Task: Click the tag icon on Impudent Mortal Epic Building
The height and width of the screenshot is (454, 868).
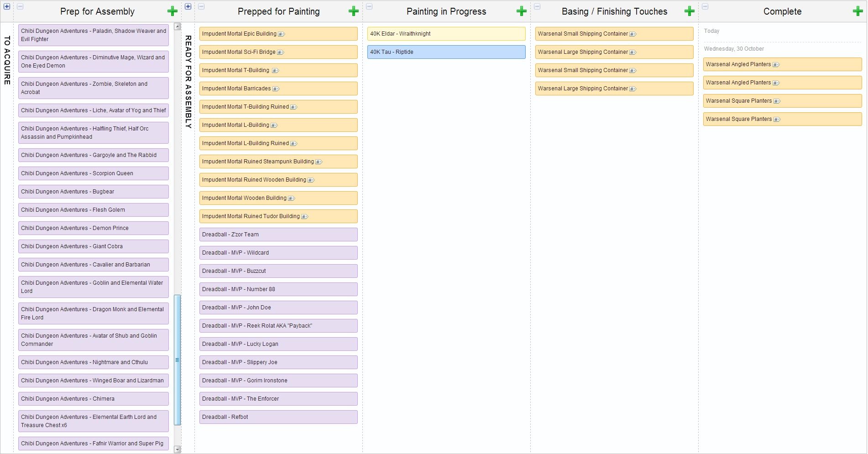Action: point(282,34)
